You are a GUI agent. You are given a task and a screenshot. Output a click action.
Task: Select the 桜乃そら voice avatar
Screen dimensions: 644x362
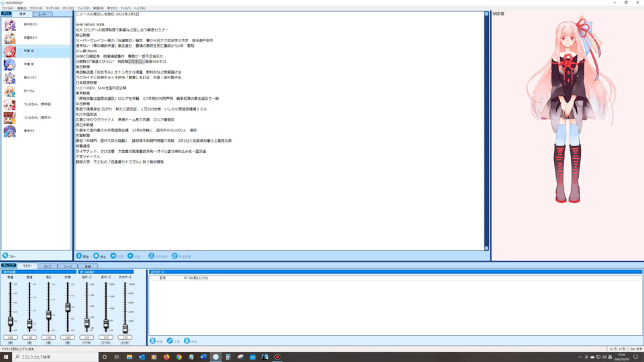(x=10, y=91)
